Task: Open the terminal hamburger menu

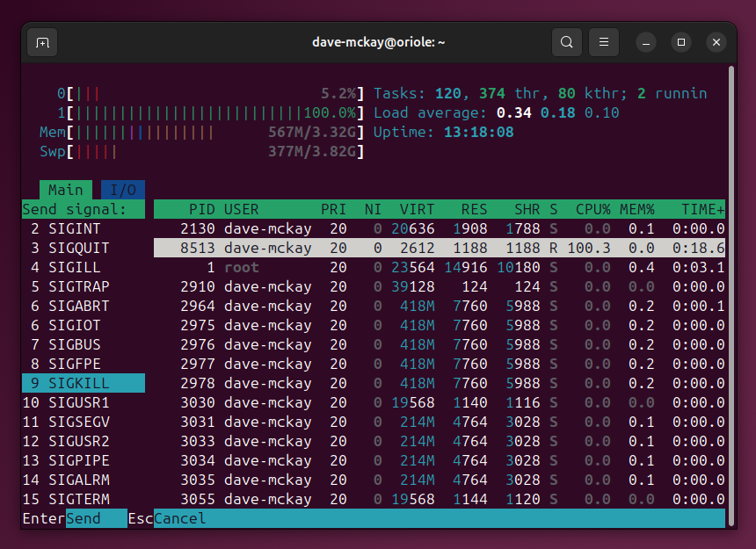Action: coord(604,42)
